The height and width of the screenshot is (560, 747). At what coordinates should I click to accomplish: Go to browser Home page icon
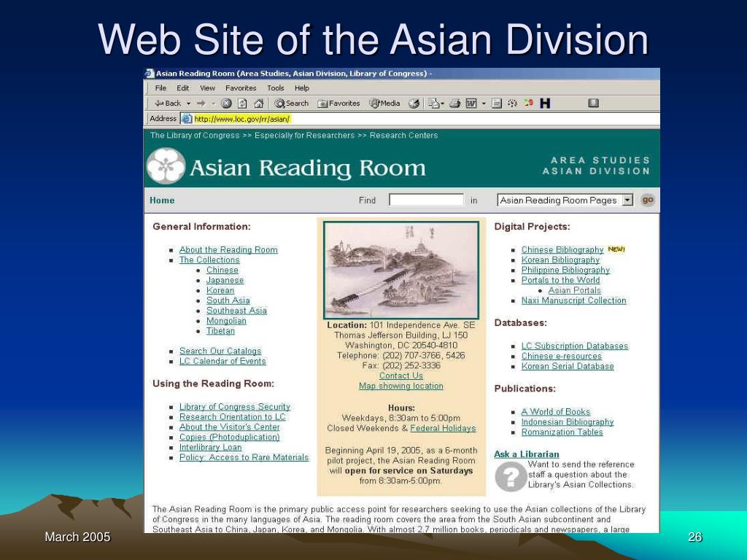coord(259,104)
